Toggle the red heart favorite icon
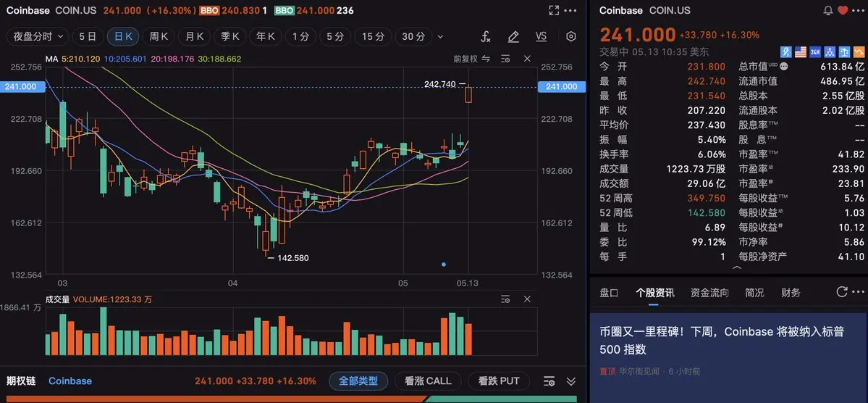Image resolution: width=868 pixels, height=403 pixels. pyautogui.click(x=843, y=11)
